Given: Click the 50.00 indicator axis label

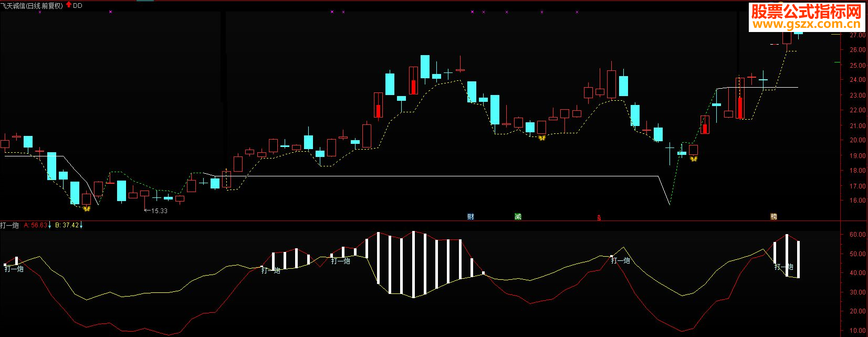Looking at the screenshot, I should click(x=857, y=254).
